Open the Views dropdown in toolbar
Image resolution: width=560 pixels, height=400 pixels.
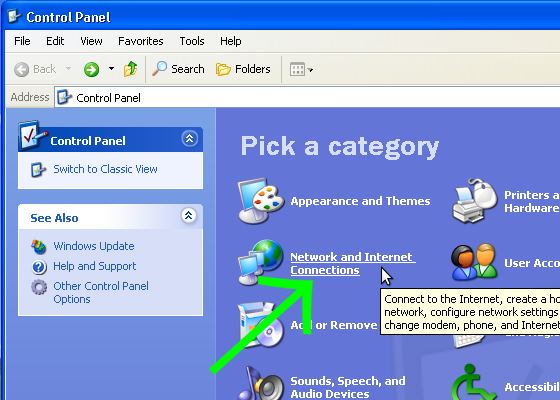301,69
